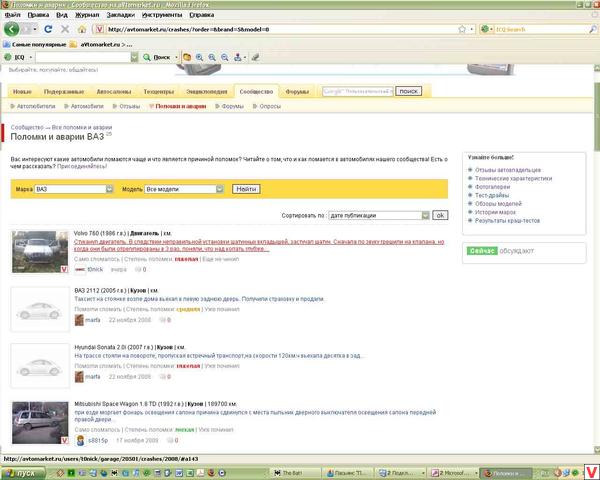Viewport: 600px width, 480px height.
Task: Click the magnifier icon in ICQ Search box
Action: (x=593, y=29)
